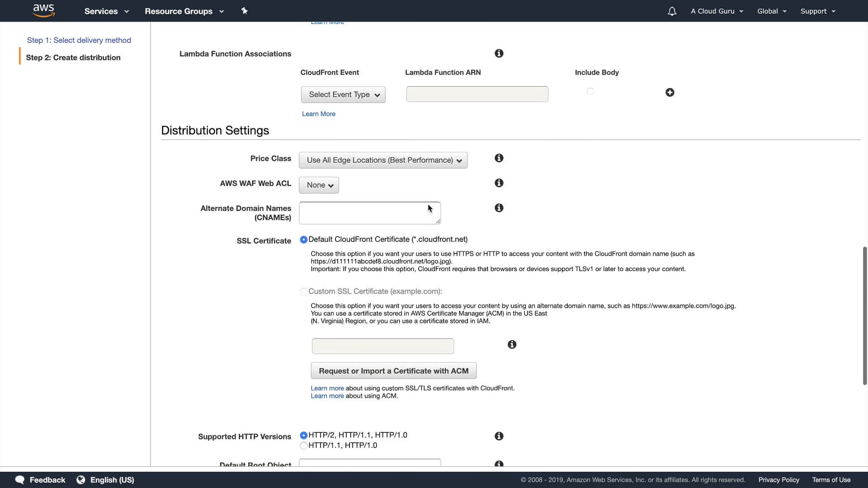Click info icon next to Price Class
The width and height of the screenshot is (868, 488).
tap(499, 158)
